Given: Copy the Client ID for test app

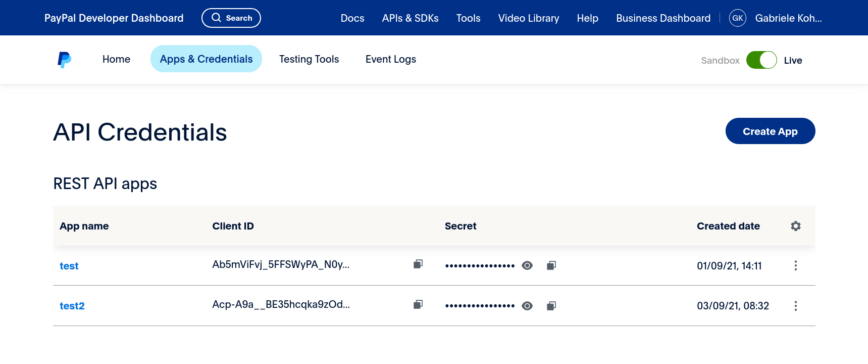Looking at the screenshot, I should click(418, 264).
